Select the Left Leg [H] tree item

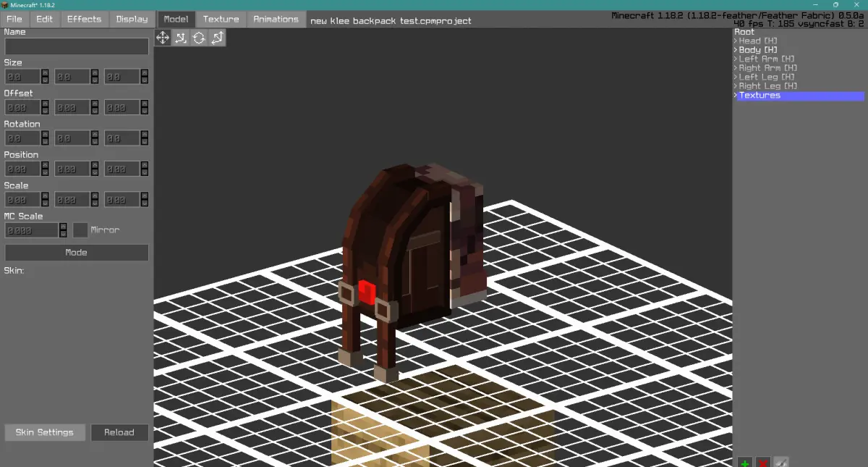coord(767,77)
